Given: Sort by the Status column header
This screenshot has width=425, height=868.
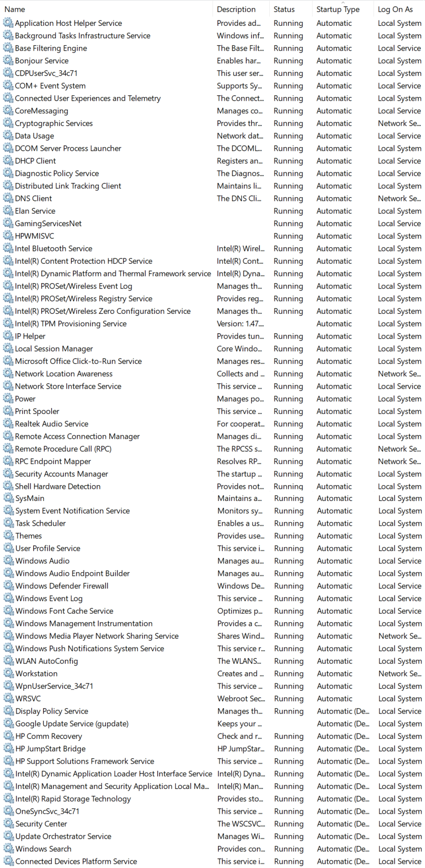Looking at the screenshot, I should pos(284,9).
